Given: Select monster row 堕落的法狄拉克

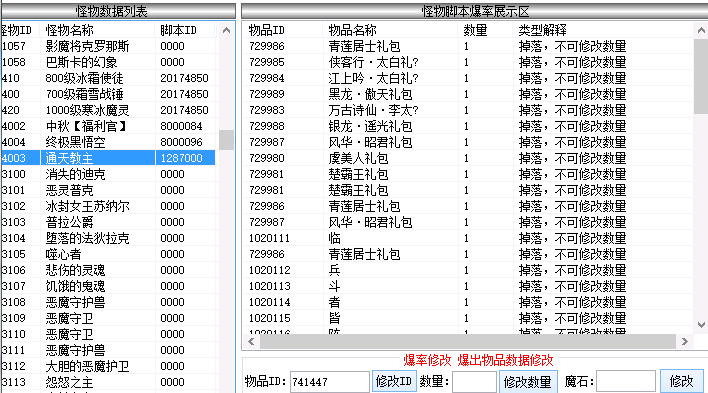Looking at the screenshot, I should tap(108, 238).
